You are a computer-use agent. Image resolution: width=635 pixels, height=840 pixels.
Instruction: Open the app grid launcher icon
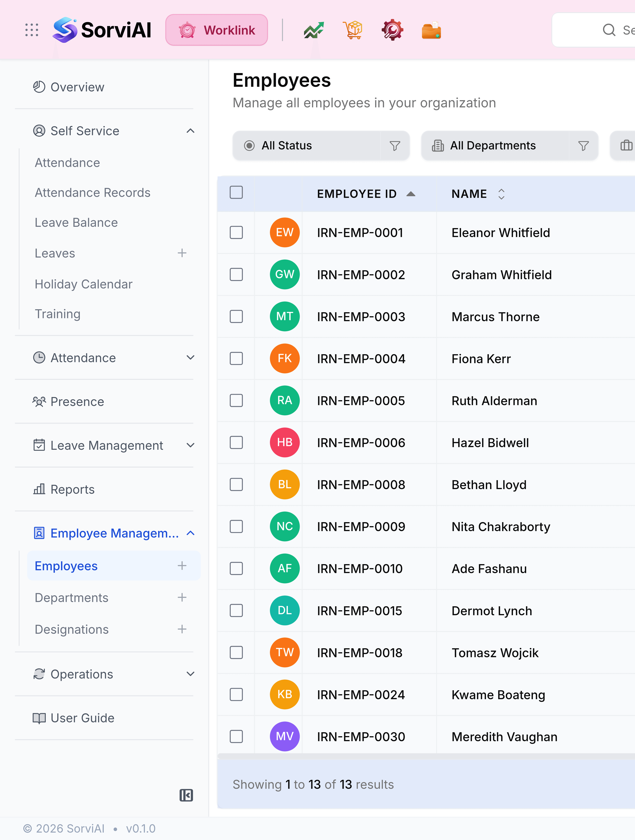point(32,30)
